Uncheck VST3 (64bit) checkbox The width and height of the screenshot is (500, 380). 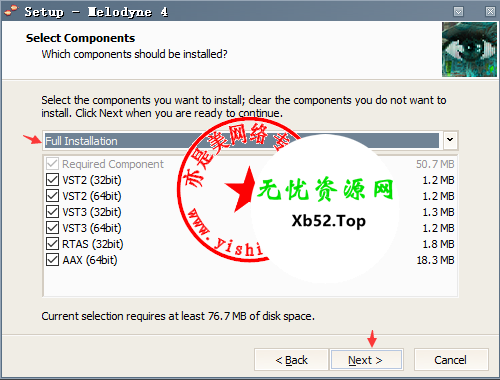pyautogui.click(x=52, y=228)
